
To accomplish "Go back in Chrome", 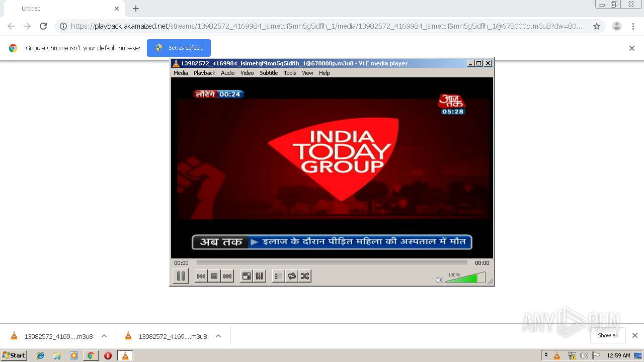I will (x=11, y=26).
